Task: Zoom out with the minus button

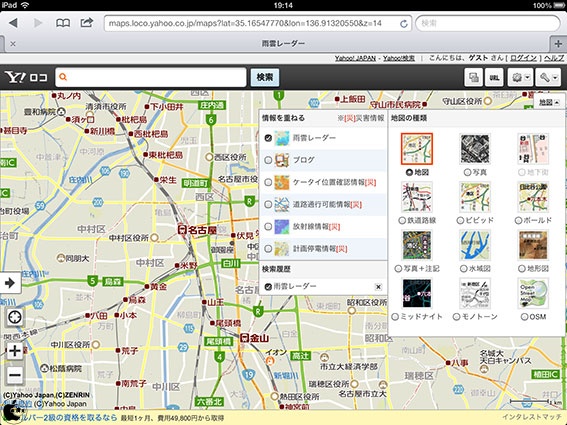Action: [15, 375]
